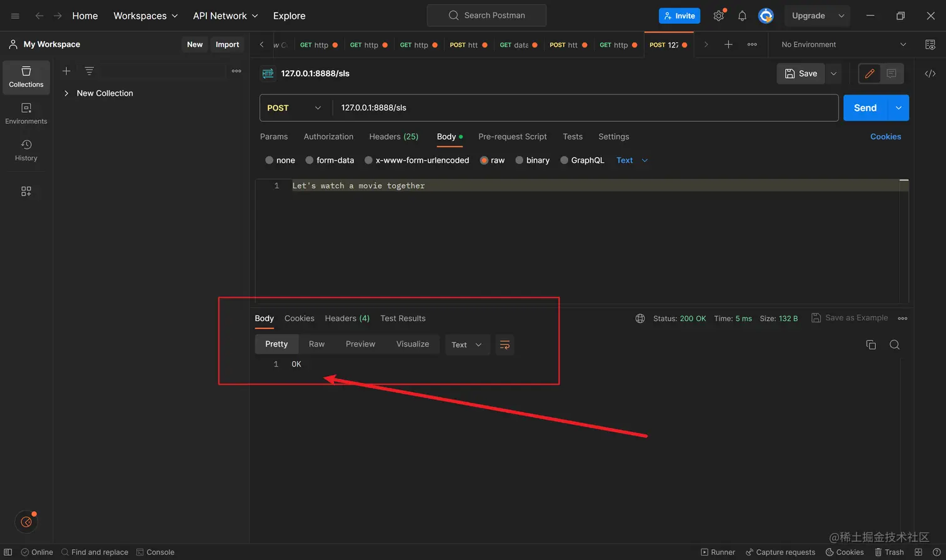This screenshot has height=560, width=946.
Task: Open response Cookies tab
Action: (300, 318)
